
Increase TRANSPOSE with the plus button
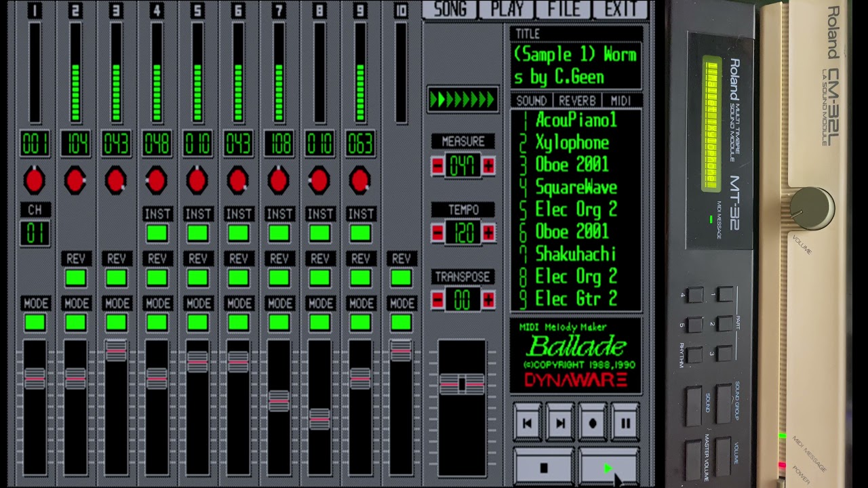[x=488, y=300]
